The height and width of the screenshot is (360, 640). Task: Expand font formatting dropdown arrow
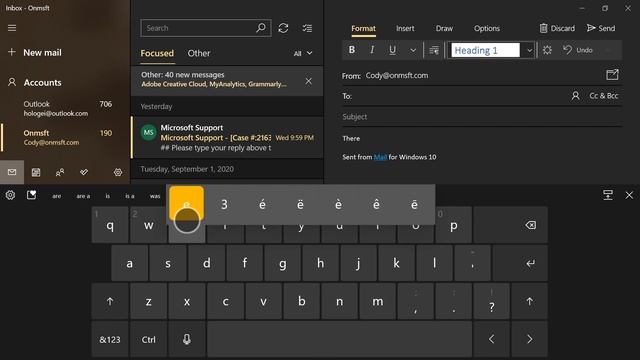pos(413,50)
